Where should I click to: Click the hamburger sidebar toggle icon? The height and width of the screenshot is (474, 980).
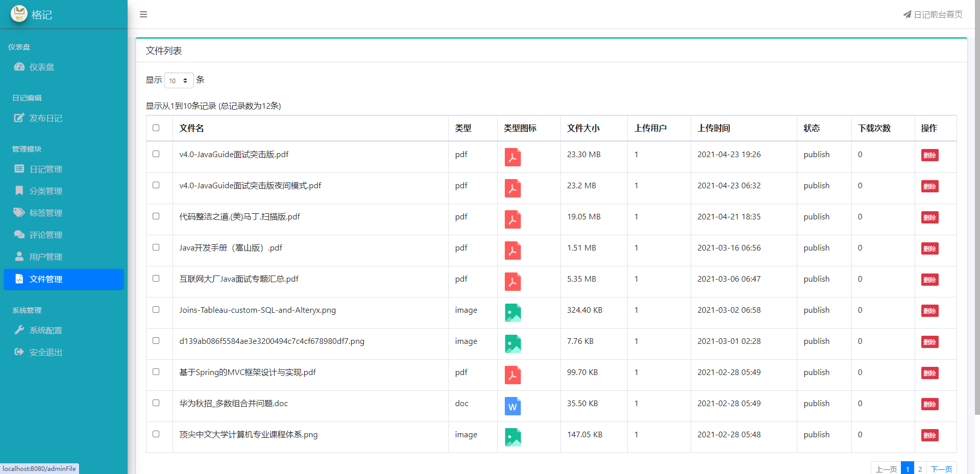(143, 14)
